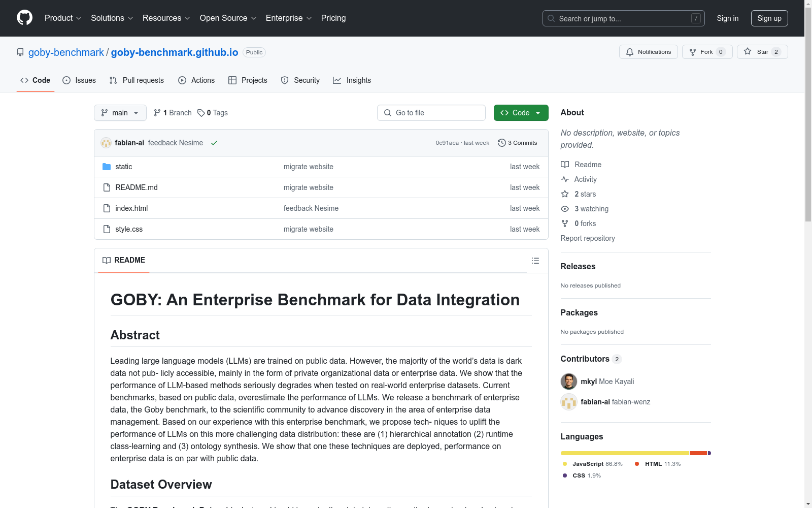Click the Readme book icon in About
Screen dimensions: 812x508
coord(565,165)
